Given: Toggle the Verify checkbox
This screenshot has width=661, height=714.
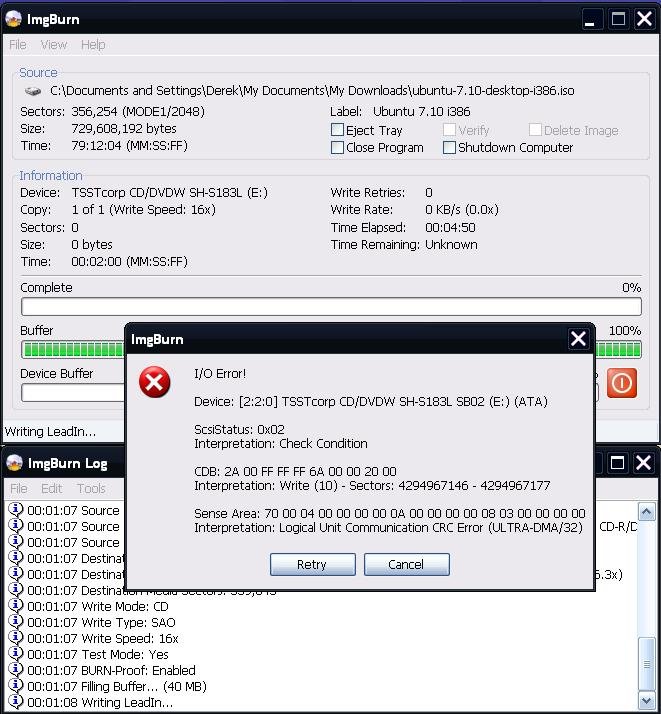Looking at the screenshot, I should click(x=449, y=130).
